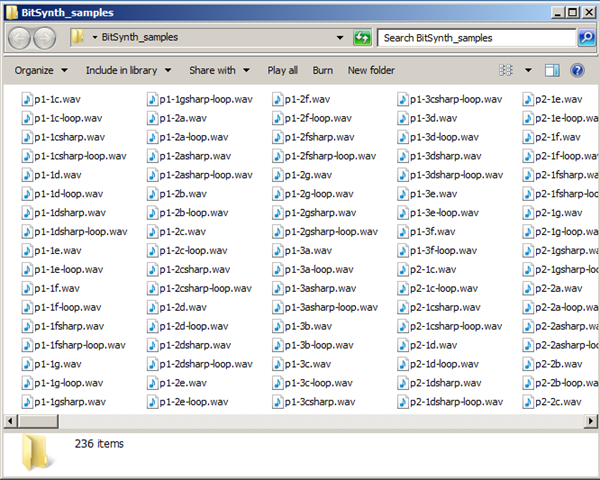Viewport: 600px width, 480px height.
Task: Select file p1-3e.wav
Action: pyautogui.click(x=427, y=194)
